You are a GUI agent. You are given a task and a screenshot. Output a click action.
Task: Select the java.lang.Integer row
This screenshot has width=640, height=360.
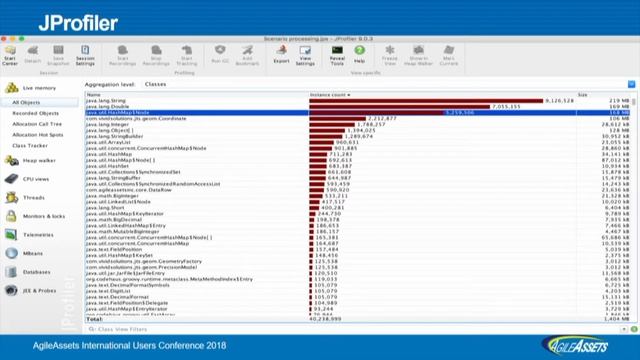click(358, 124)
